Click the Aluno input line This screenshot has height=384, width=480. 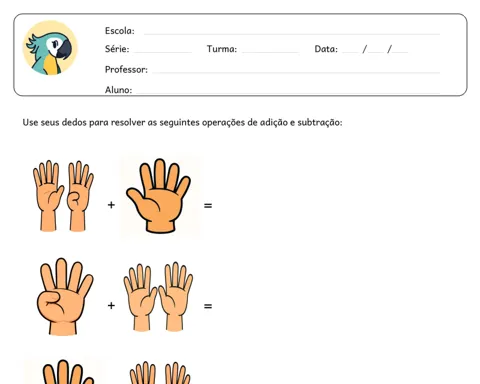pos(288,92)
